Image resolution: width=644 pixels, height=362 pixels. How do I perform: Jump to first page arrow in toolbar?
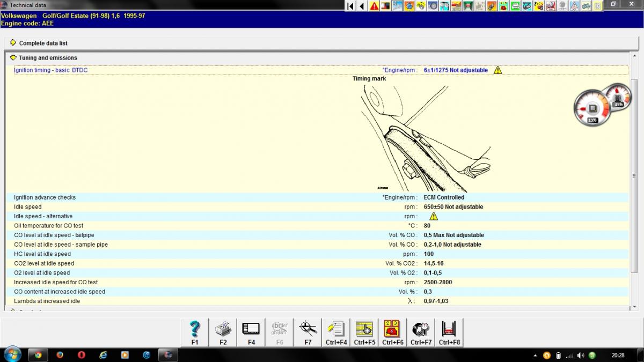(x=350, y=6)
